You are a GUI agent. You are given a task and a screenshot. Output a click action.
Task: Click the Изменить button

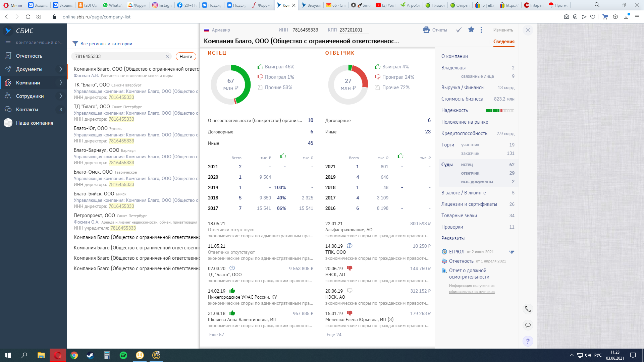pyautogui.click(x=503, y=30)
